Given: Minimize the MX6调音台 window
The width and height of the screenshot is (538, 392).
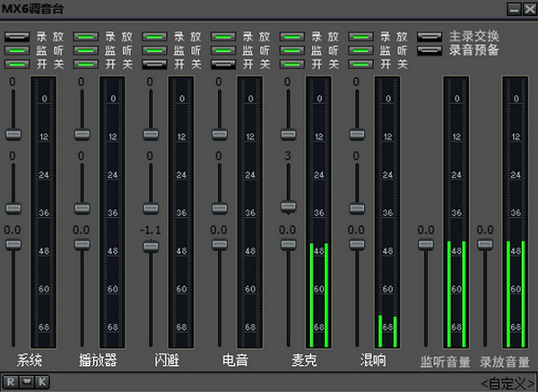Looking at the screenshot, I should [x=514, y=9].
